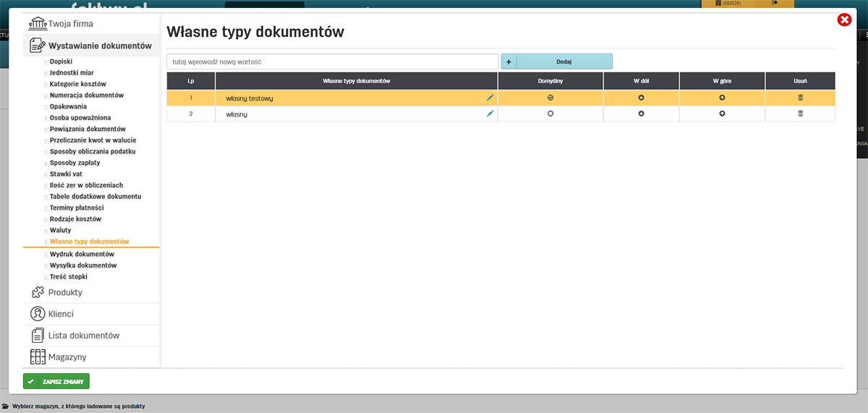868x413 pixels.
Task: Set 'własny' as default type
Action: [550, 114]
